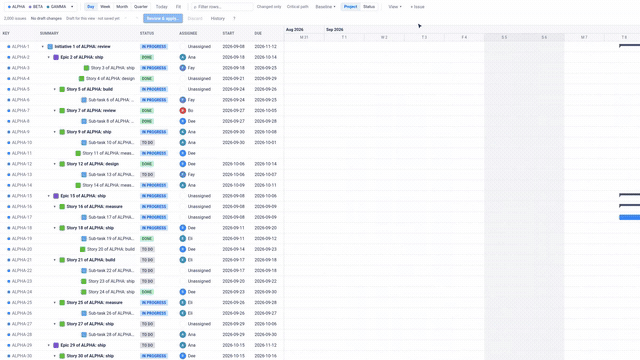640x360 pixels.
Task: Toggle the GAMMA project filter chip
Action: (x=56, y=7)
